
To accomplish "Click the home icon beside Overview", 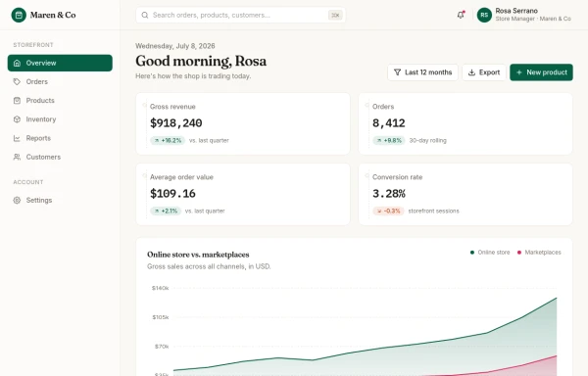I will click(x=17, y=63).
